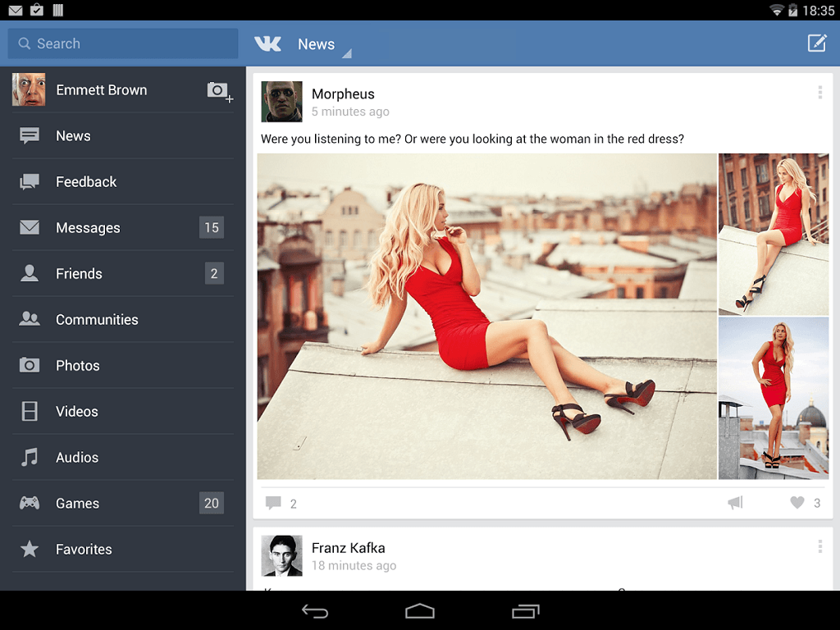Screen dimensions: 840x630
Task: Like Morpheus post with heart icon
Action: (797, 503)
